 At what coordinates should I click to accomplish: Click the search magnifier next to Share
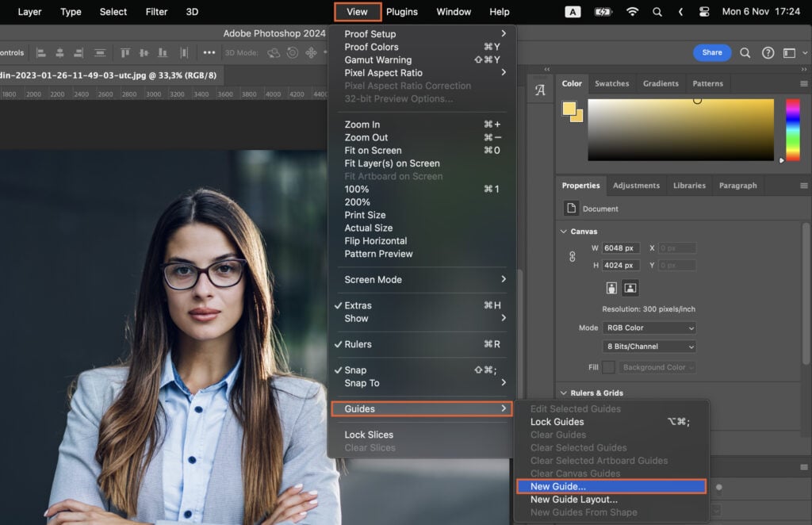click(744, 52)
